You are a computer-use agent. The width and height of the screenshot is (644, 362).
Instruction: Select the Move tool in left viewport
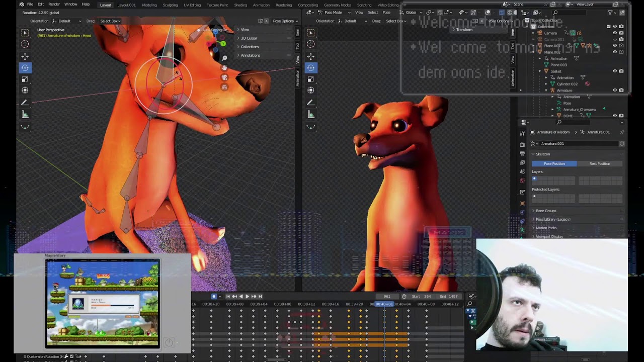point(25,56)
